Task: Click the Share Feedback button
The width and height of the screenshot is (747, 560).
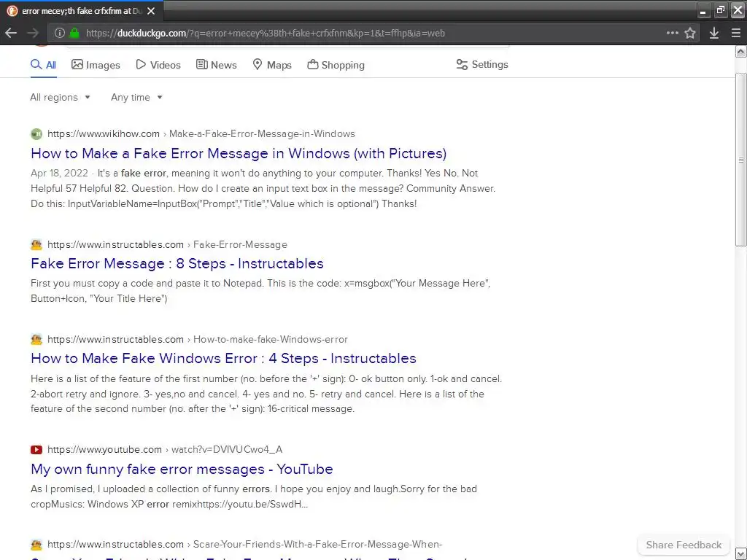Action: pyautogui.click(x=684, y=545)
